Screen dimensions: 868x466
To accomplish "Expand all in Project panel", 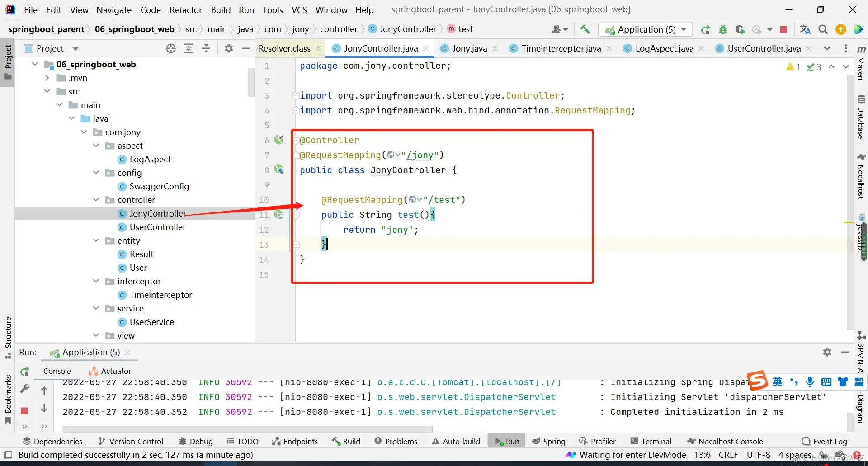I will pos(189,48).
